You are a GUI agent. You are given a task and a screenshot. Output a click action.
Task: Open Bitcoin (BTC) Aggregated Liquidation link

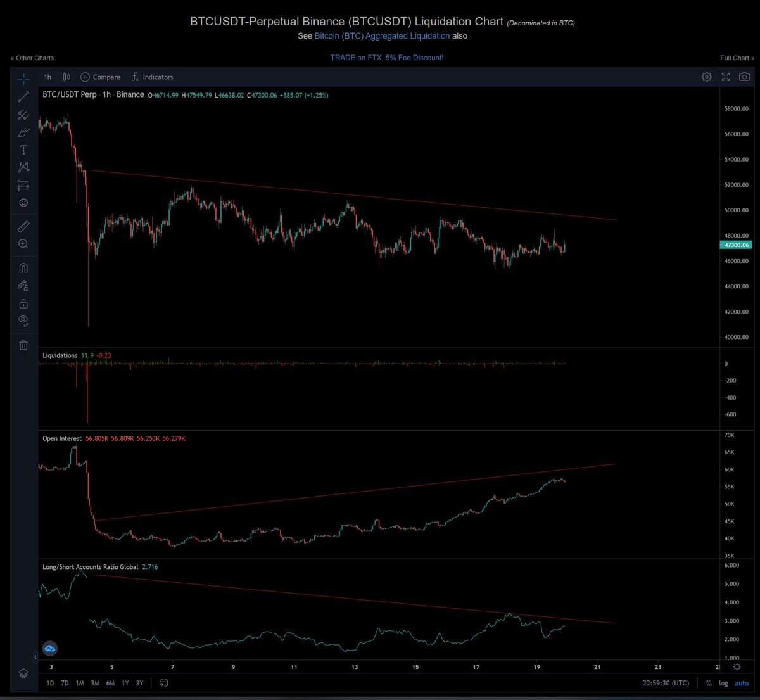pyautogui.click(x=383, y=36)
